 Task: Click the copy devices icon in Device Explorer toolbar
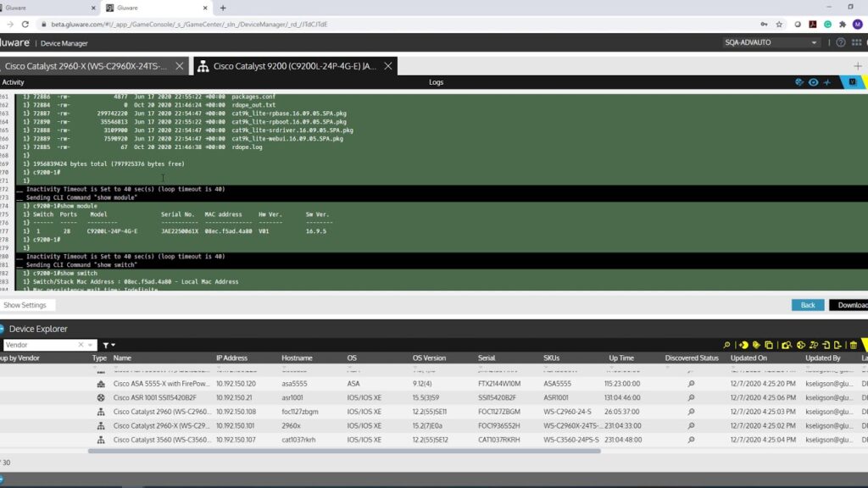pyautogui.click(x=770, y=346)
